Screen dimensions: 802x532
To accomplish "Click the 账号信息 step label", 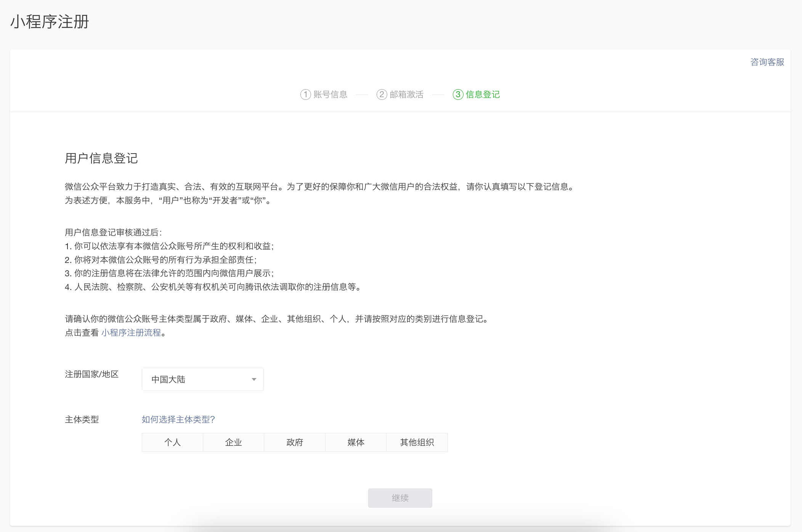I will pos(330,95).
